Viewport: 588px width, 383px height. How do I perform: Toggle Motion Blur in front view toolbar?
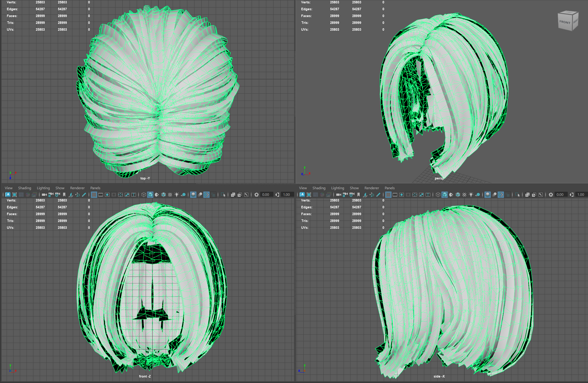[x=200, y=195]
